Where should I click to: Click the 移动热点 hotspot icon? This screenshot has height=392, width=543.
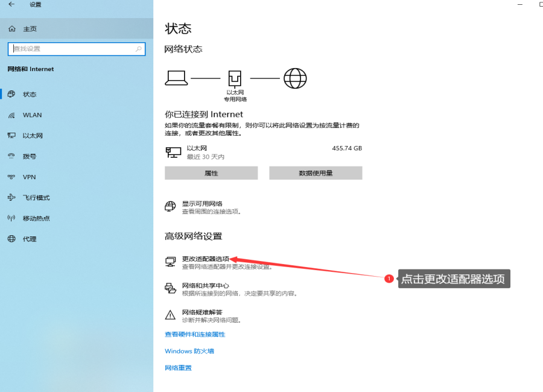point(11,218)
